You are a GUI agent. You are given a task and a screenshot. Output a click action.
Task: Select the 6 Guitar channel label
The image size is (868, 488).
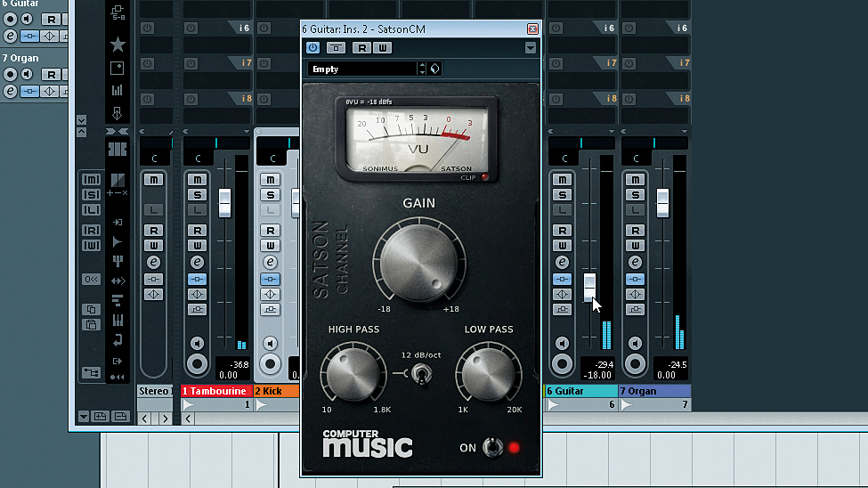(580, 391)
